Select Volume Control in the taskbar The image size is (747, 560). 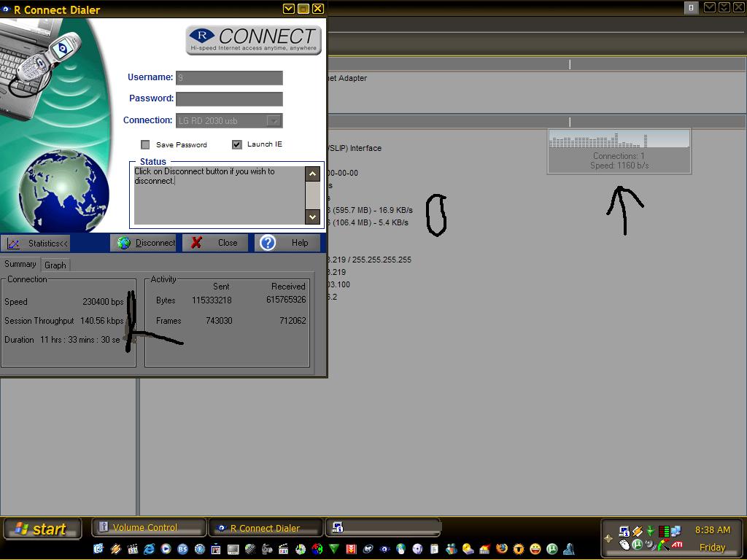[149, 528]
